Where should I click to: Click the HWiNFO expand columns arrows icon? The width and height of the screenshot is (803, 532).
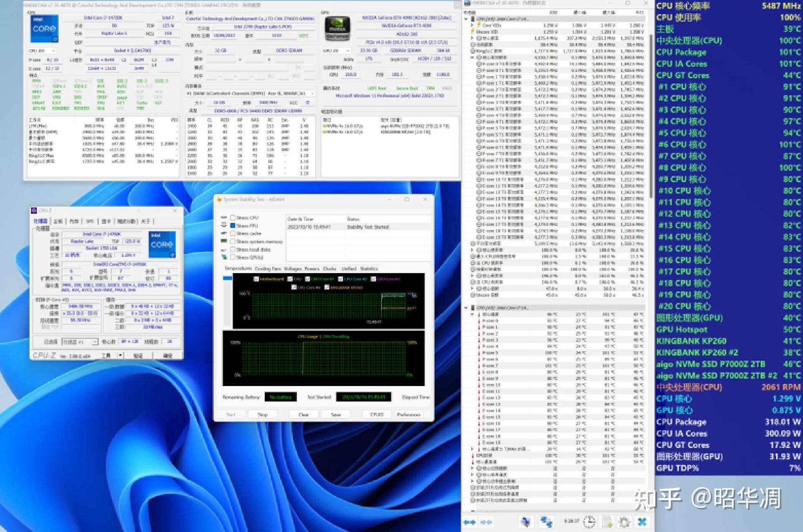click(469, 522)
